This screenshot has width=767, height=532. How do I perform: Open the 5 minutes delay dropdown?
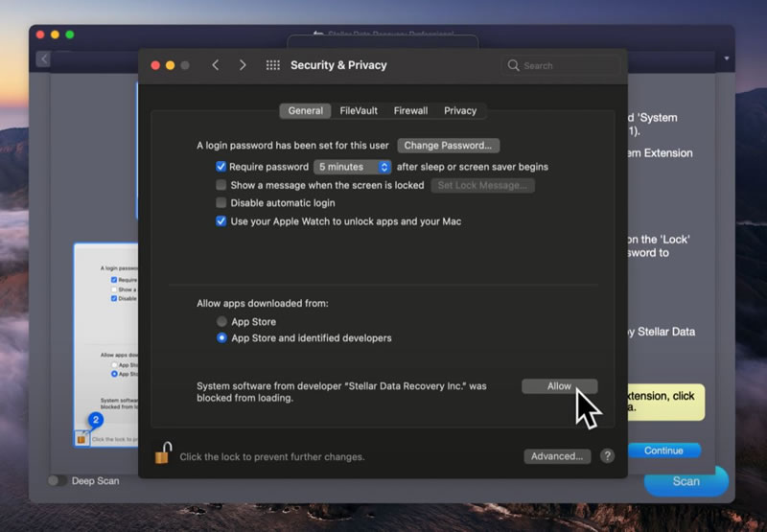(x=352, y=167)
